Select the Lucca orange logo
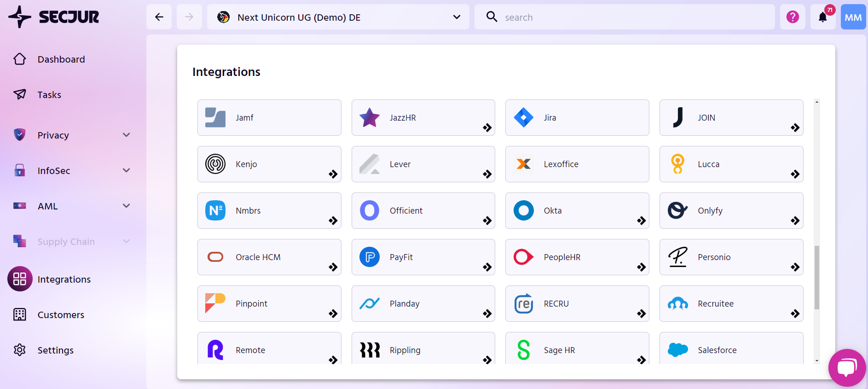The width and height of the screenshot is (868, 389). pyautogui.click(x=678, y=164)
